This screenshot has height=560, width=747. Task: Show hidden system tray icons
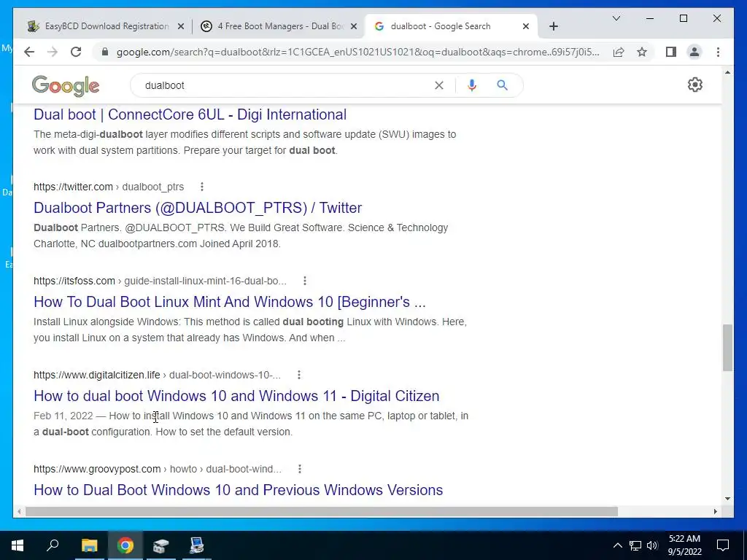(x=617, y=545)
